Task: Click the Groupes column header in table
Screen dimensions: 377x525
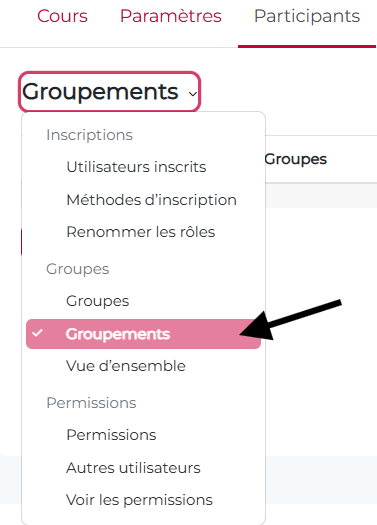Action: [x=296, y=159]
